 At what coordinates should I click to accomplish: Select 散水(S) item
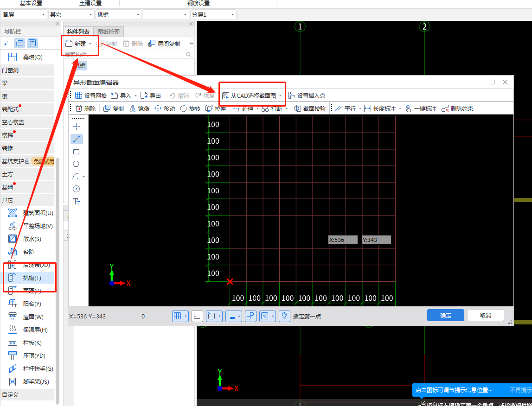25,239
